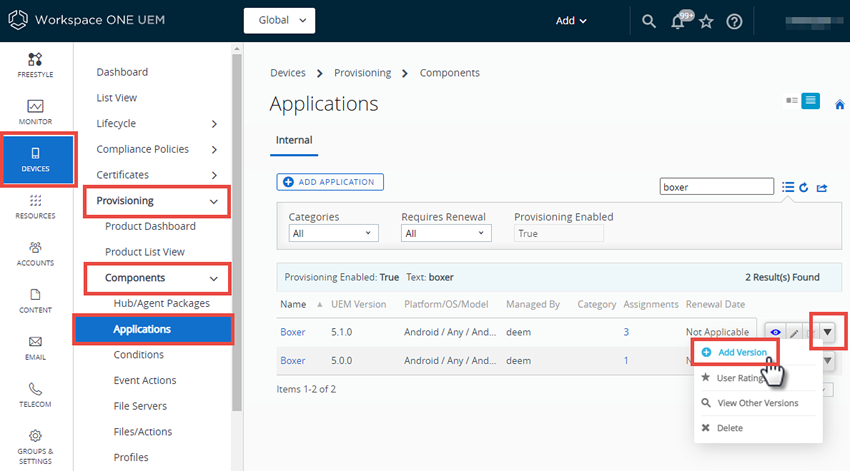This screenshot has height=471, width=850.
Task: Choose View Other Versions
Action: click(x=758, y=403)
